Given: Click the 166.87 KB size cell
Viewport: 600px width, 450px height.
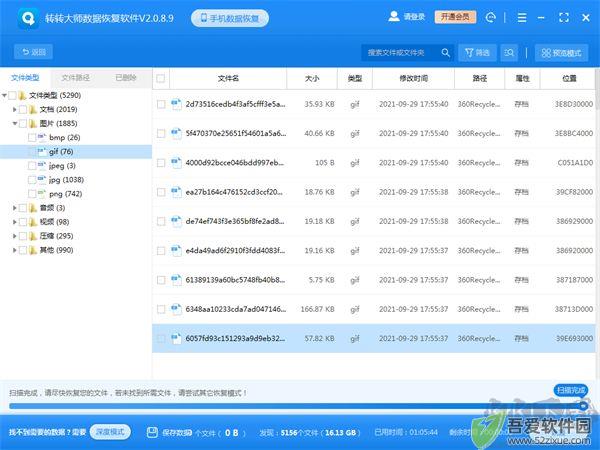Looking at the screenshot, I should 317,309.
